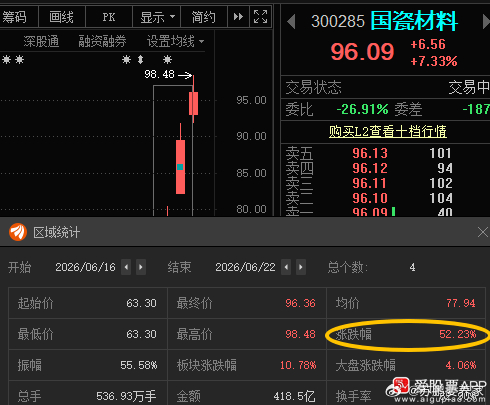The height and width of the screenshot is (405, 490).
Task: Click the top red candlestick near 95.00
Action: tap(193, 104)
